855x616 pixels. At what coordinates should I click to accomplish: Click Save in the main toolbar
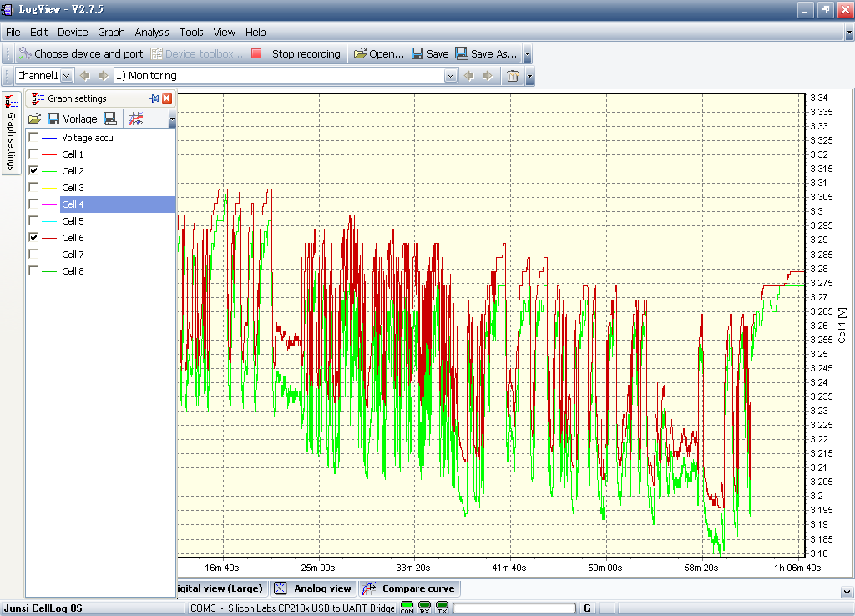(x=430, y=53)
